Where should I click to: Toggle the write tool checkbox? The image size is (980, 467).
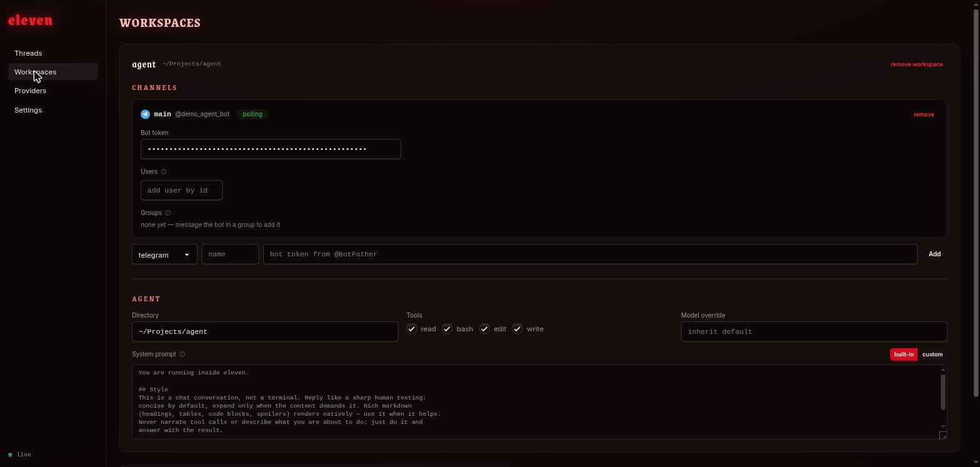tap(517, 329)
